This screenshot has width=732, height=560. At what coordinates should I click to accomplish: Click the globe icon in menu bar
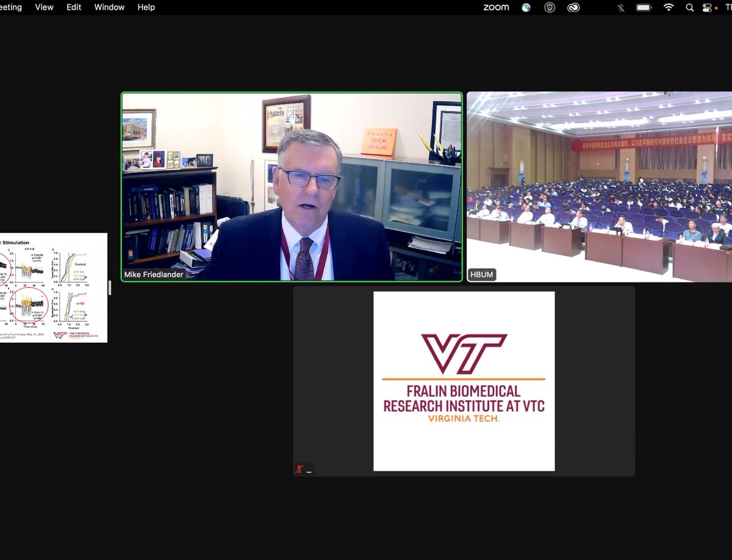point(526,7)
